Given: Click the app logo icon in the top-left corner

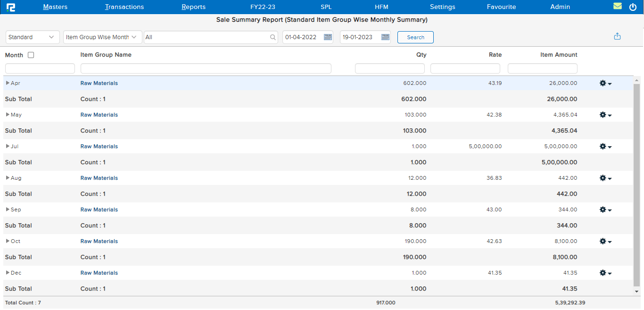Looking at the screenshot, I should [10, 7].
